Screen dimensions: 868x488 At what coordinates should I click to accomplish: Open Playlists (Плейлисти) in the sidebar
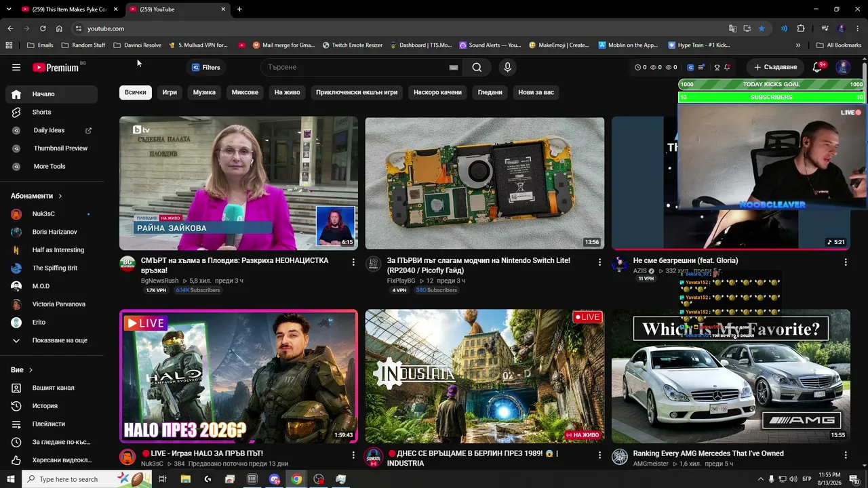click(52, 424)
